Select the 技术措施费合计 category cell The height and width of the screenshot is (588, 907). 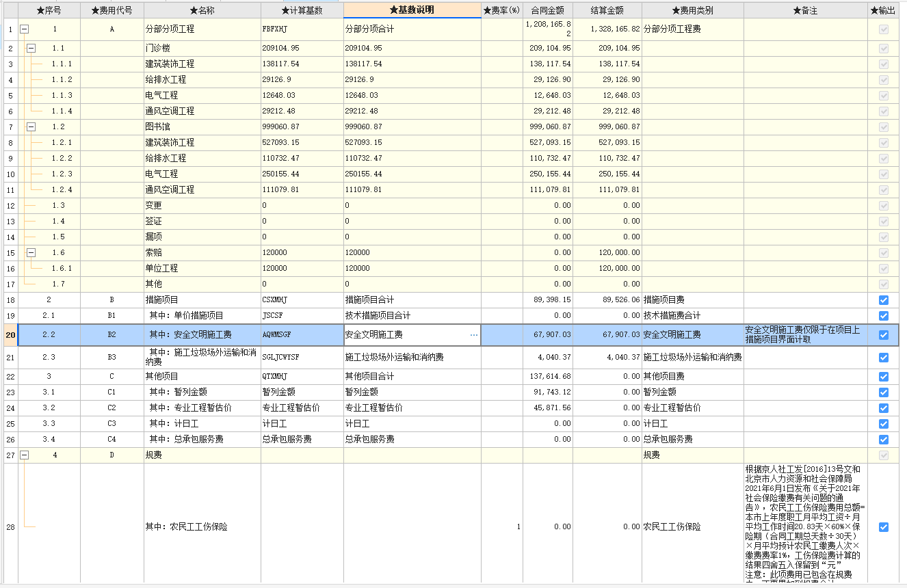(693, 316)
